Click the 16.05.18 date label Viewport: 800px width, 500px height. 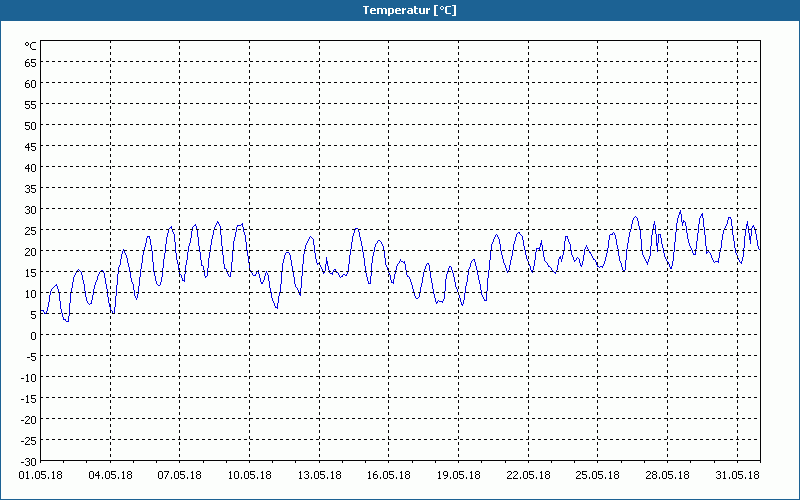click(389, 476)
